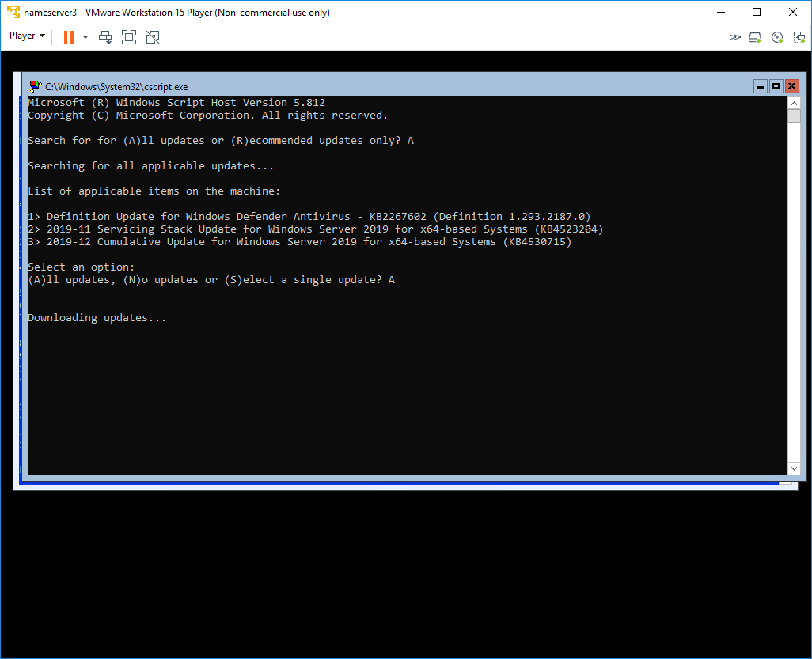Maximize the VMware Player window
The height and width of the screenshot is (659, 812).
coord(757,13)
